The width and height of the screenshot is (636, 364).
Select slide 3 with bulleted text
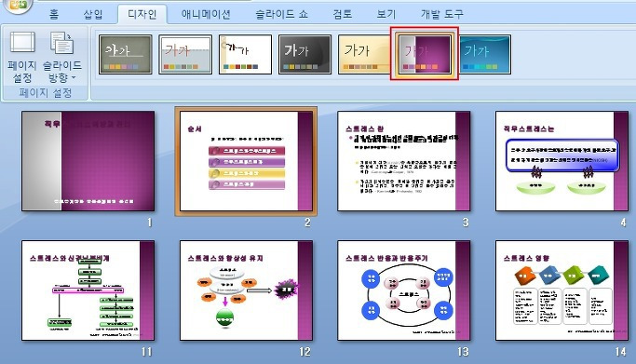point(404,161)
